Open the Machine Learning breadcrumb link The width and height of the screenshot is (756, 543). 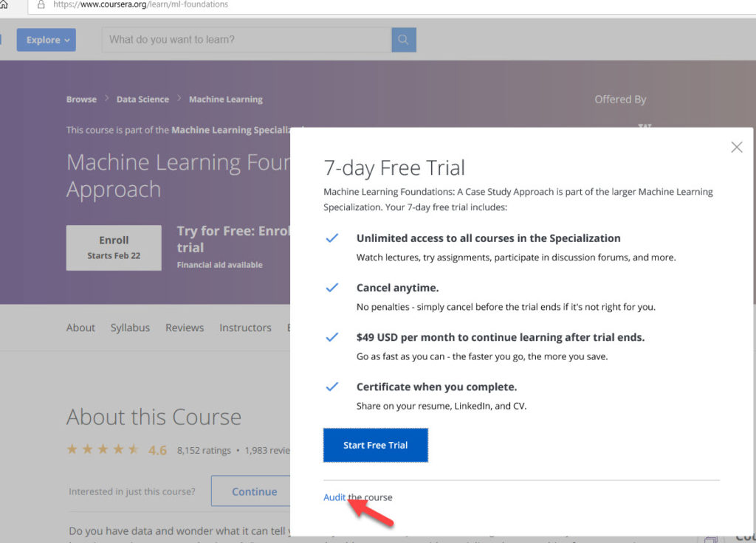(x=226, y=100)
